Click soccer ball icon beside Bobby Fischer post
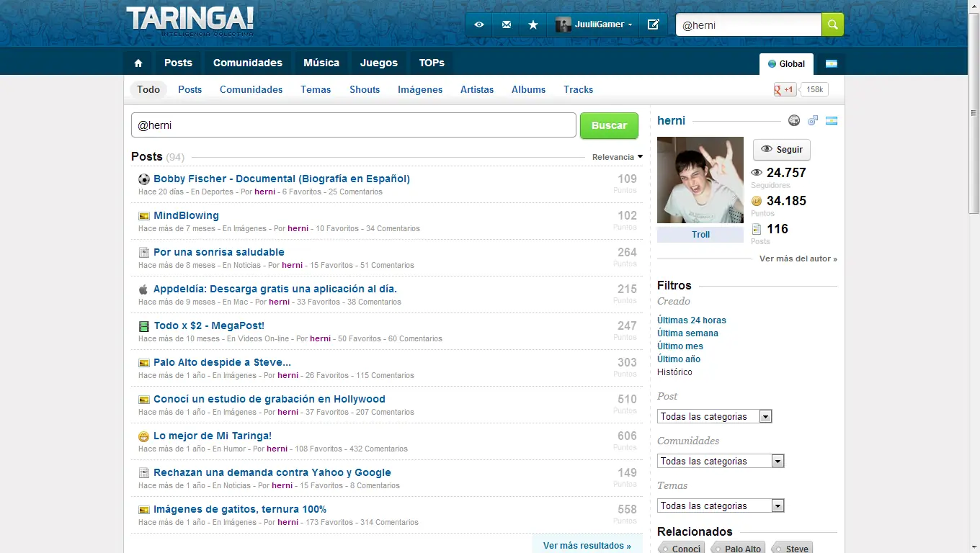 pyautogui.click(x=144, y=179)
